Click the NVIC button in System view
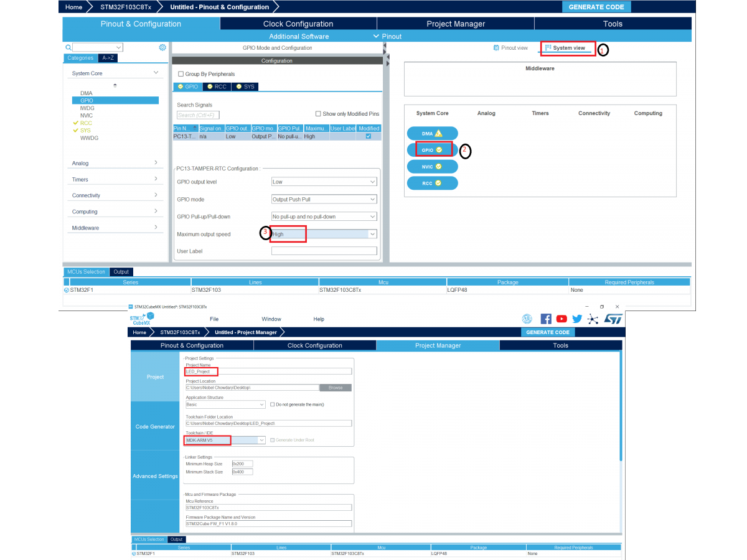The image size is (747, 560). 432,167
